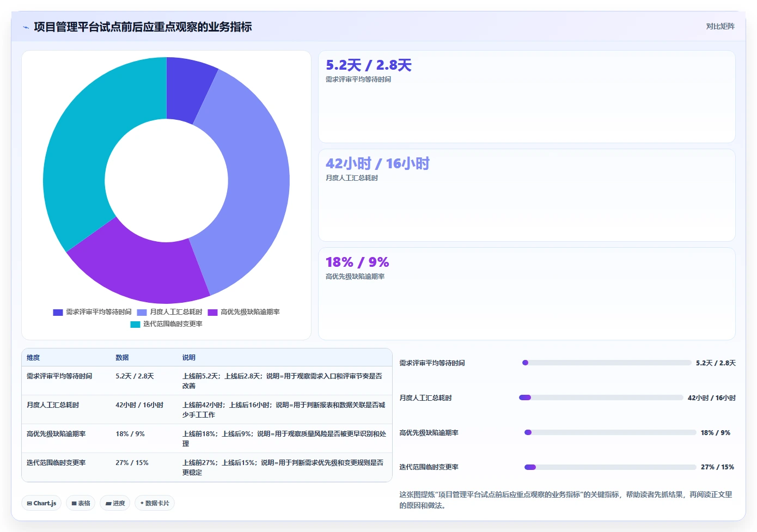Select the 42小时 / 16小时 data card value

377,164
